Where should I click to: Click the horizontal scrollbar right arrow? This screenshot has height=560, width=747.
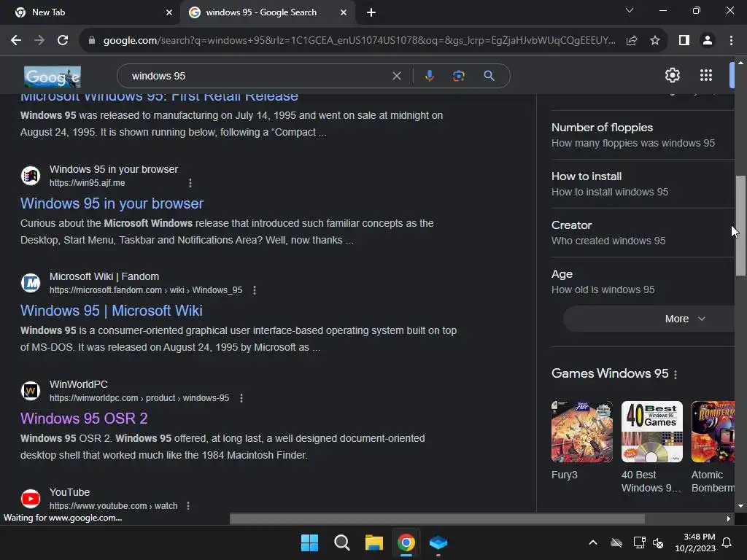[729, 518]
